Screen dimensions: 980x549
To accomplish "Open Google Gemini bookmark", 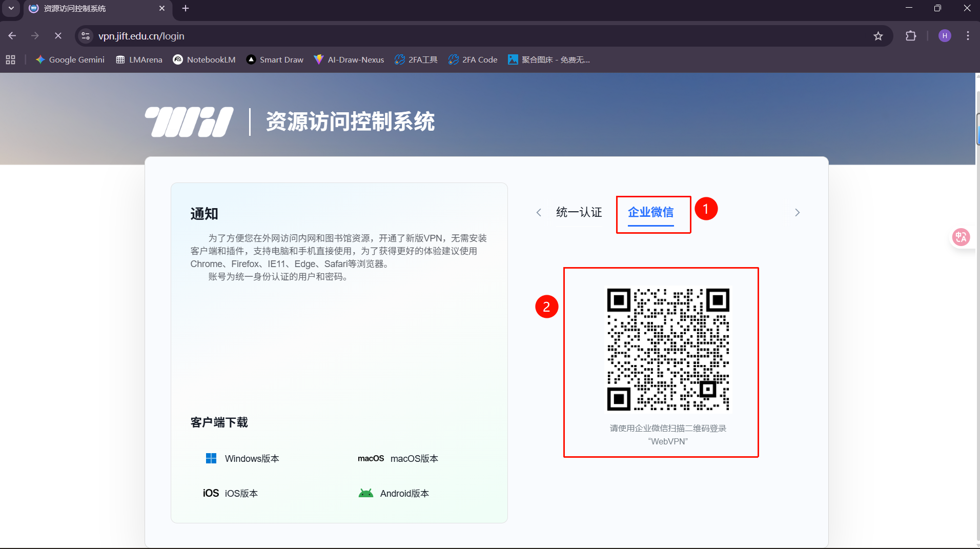I will point(70,59).
